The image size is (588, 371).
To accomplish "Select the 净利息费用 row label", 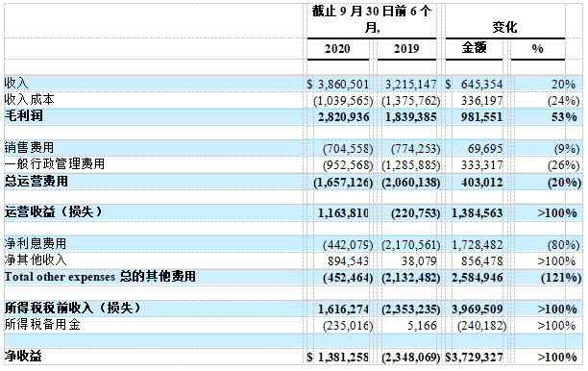I will coord(36,243).
